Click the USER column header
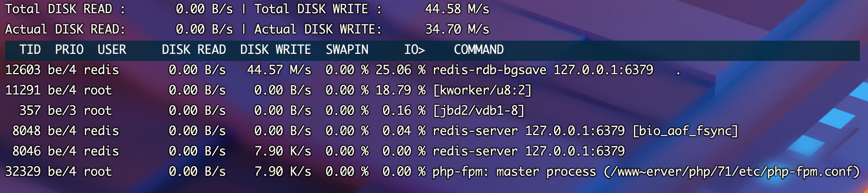868x193 pixels. tap(112, 50)
